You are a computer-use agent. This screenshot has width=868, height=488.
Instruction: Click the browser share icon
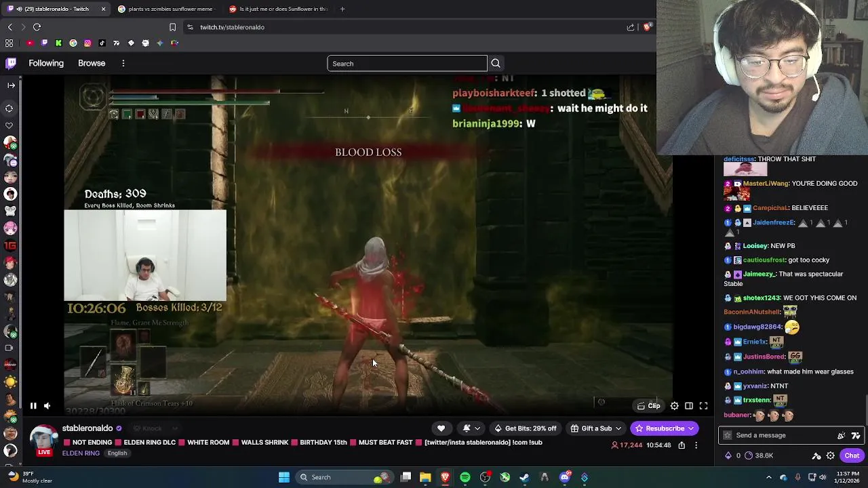coord(630,27)
